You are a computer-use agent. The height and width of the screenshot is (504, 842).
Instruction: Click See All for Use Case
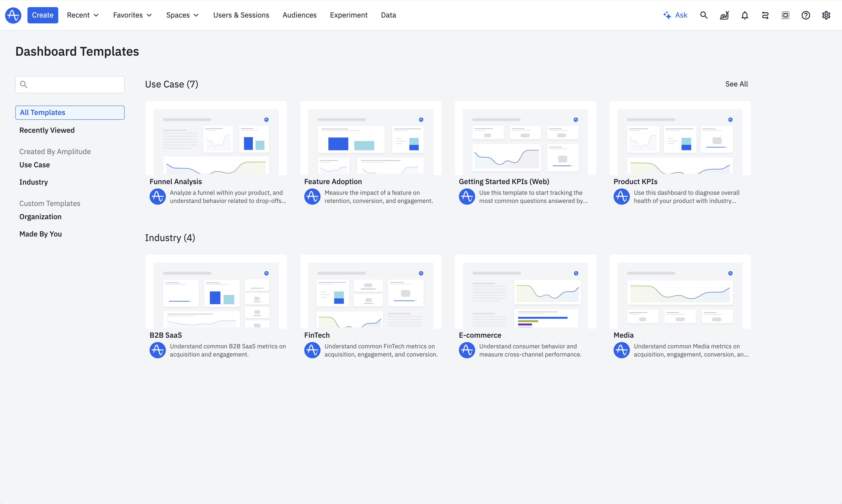pyautogui.click(x=736, y=84)
